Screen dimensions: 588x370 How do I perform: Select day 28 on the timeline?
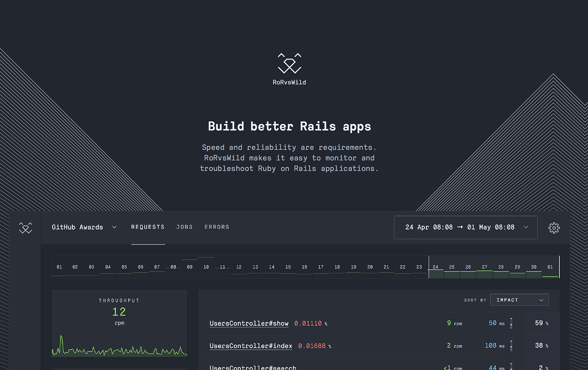click(501, 267)
